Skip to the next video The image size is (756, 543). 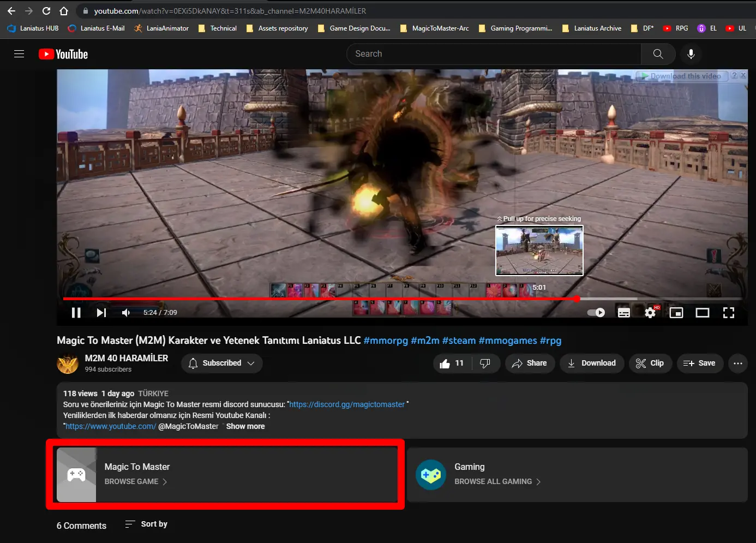tap(101, 313)
